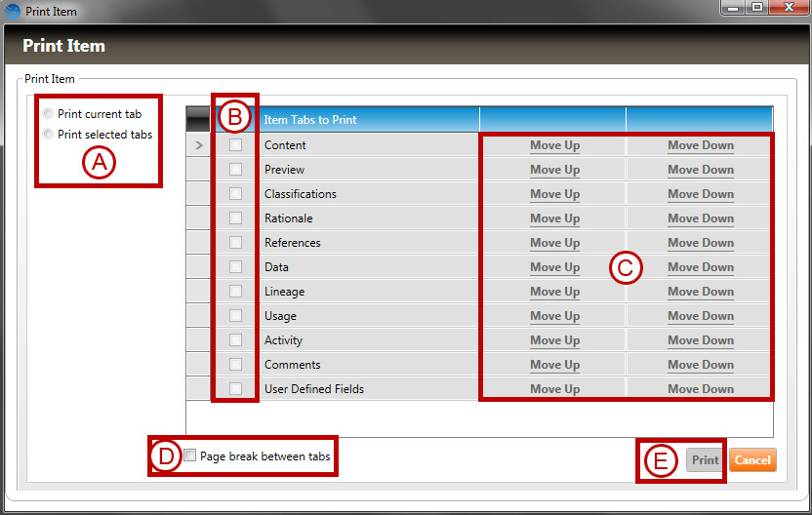The height and width of the screenshot is (515, 812).
Task: Click Move Up for Comments row
Action: [554, 365]
